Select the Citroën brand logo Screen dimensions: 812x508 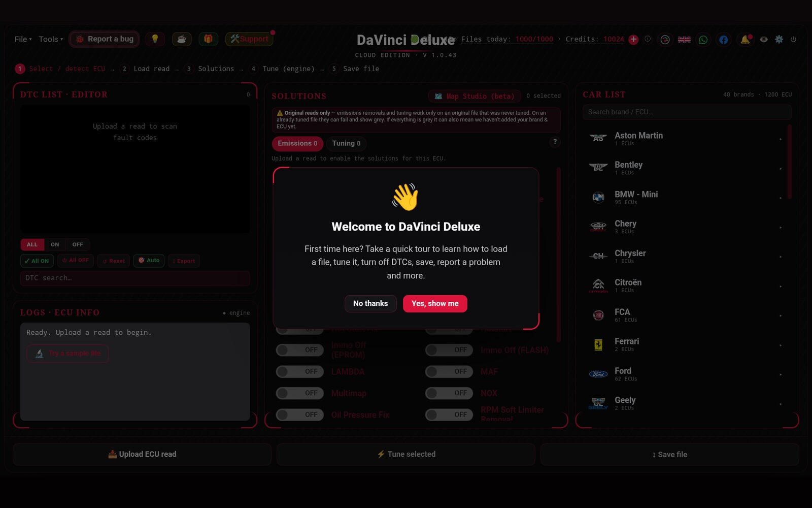pyautogui.click(x=598, y=285)
